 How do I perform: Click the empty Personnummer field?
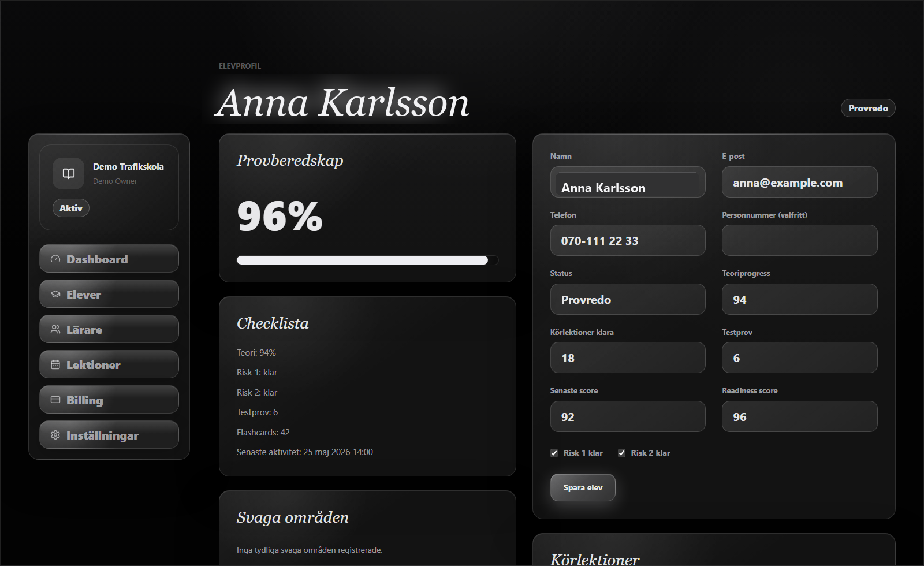point(799,240)
